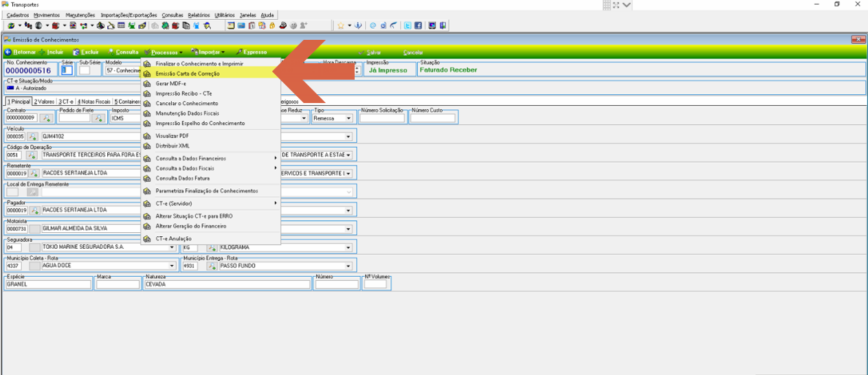Open the Ajuda menu
868x375 pixels.
pyautogui.click(x=267, y=15)
